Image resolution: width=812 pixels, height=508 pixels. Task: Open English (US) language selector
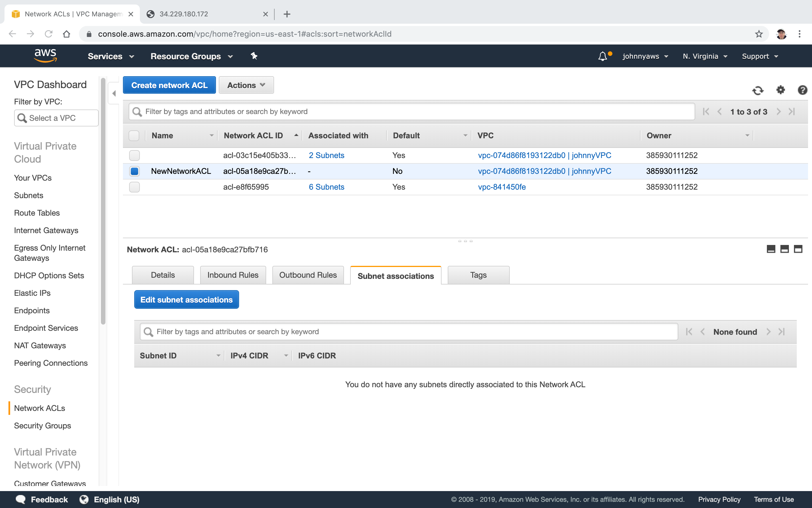tap(110, 500)
